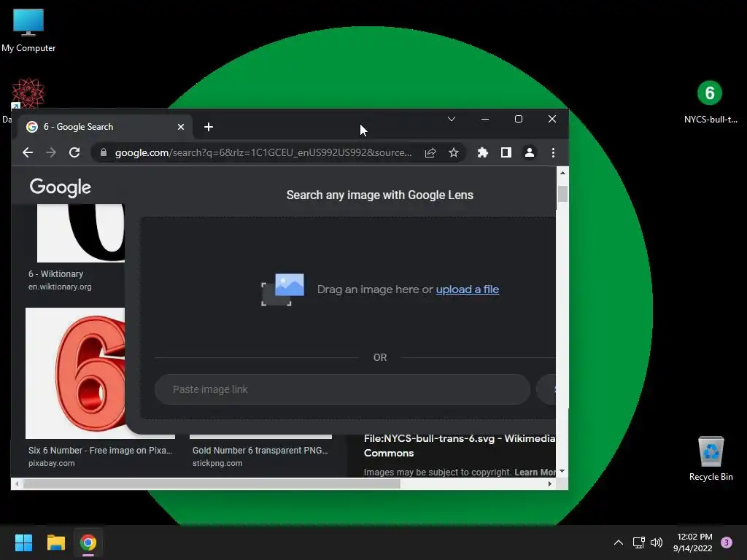Close the 6 - Google Search tab
Screen dimensions: 747x560
point(181,127)
